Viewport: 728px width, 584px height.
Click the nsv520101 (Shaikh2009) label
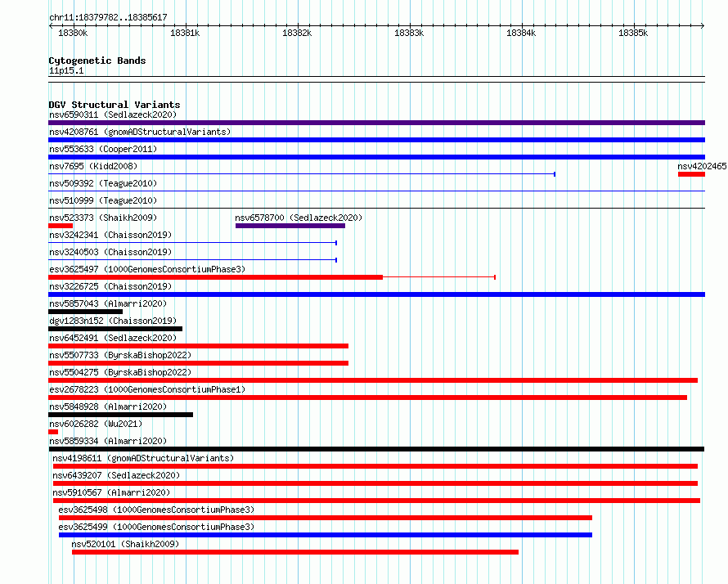[x=125, y=544]
